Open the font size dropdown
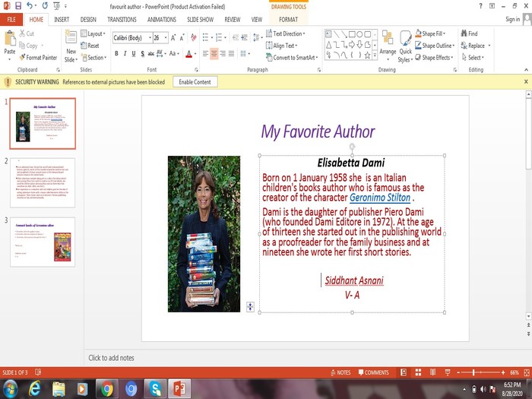This screenshot has height=399, width=532. coord(166,38)
